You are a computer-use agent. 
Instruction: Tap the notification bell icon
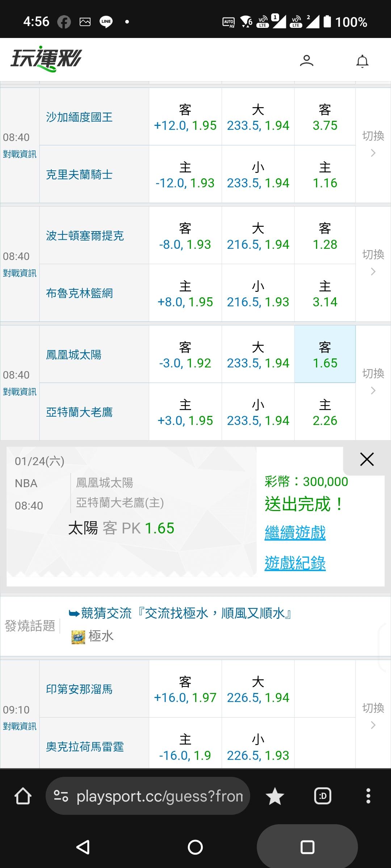click(362, 61)
